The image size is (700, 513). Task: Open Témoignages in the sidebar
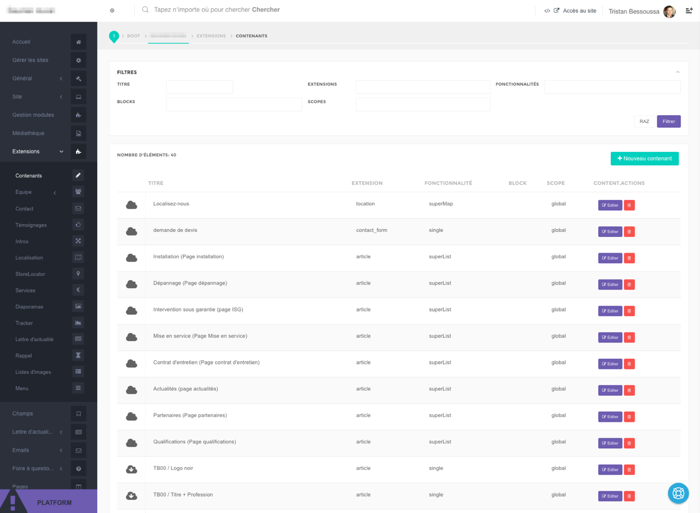[31, 225]
